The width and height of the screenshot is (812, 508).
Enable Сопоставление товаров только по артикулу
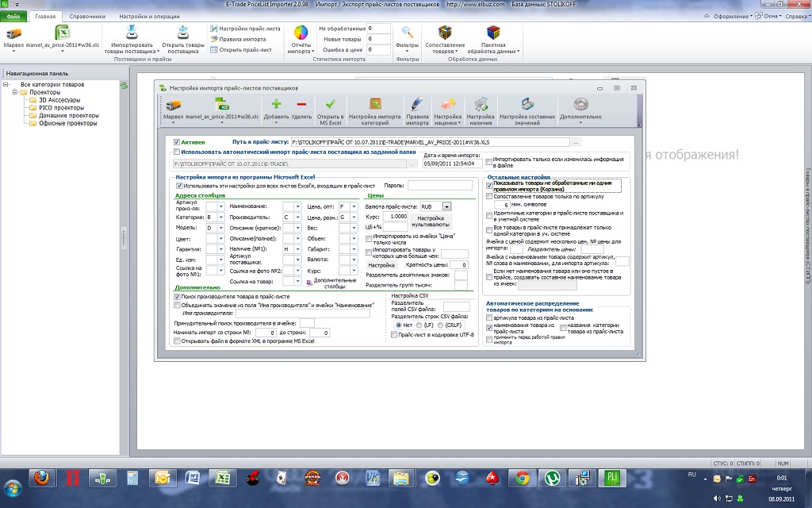pyautogui.click(x=489, y=197)
